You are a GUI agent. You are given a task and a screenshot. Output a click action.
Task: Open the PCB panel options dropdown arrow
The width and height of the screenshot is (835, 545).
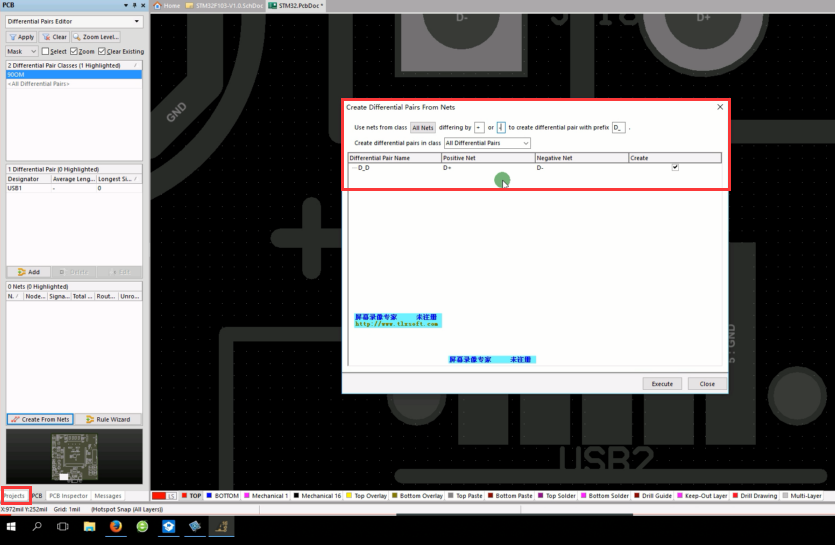tap(126, 5)
